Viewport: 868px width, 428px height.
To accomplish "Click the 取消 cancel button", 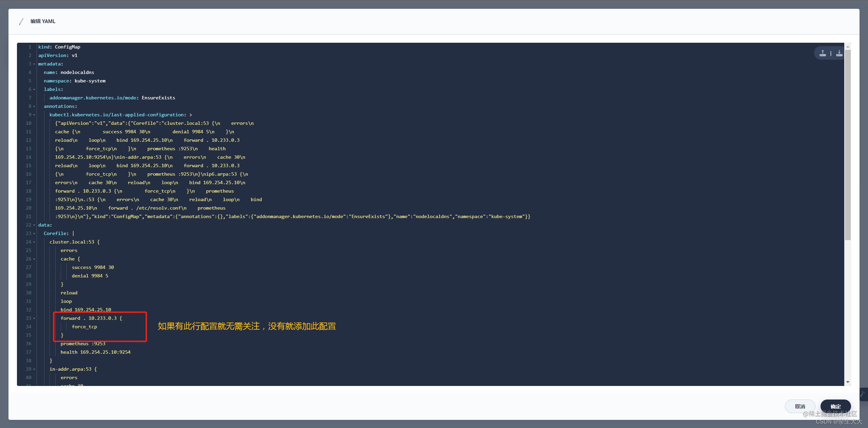I will pyautogui.click(x=800, y=406).
